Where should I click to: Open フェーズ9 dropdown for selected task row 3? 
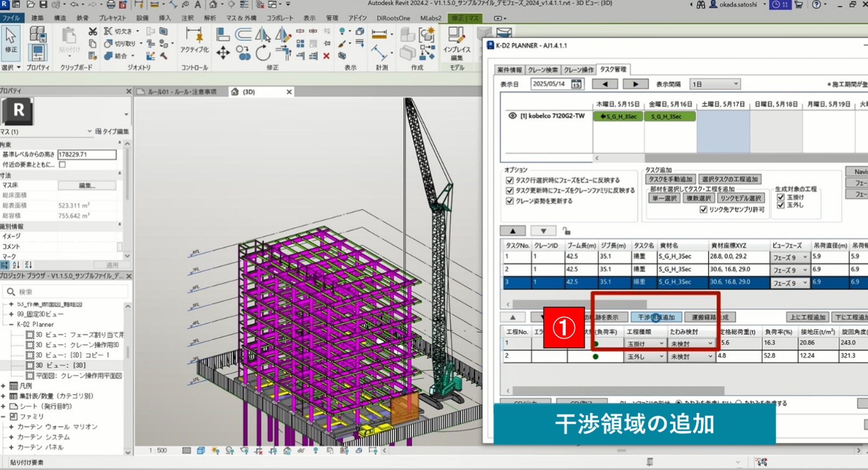pyautogui.click(x=790, y=283)
